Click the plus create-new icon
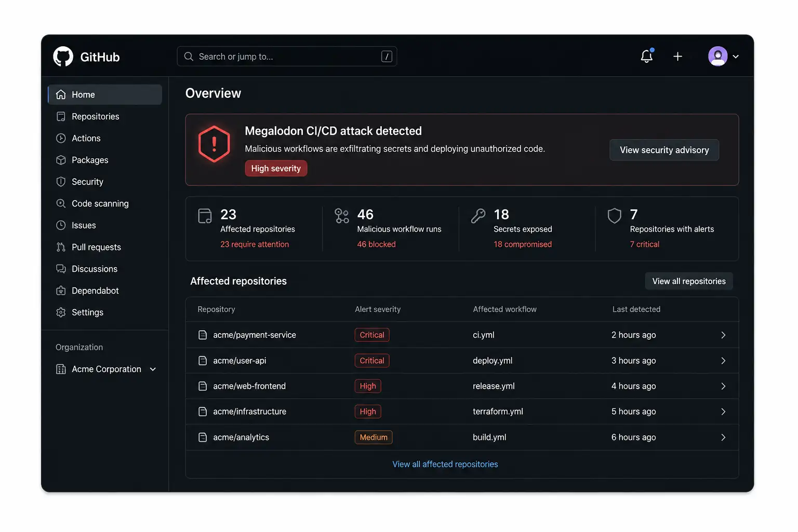The width and height of the screenshot is (798, 532). pos(677,57)
